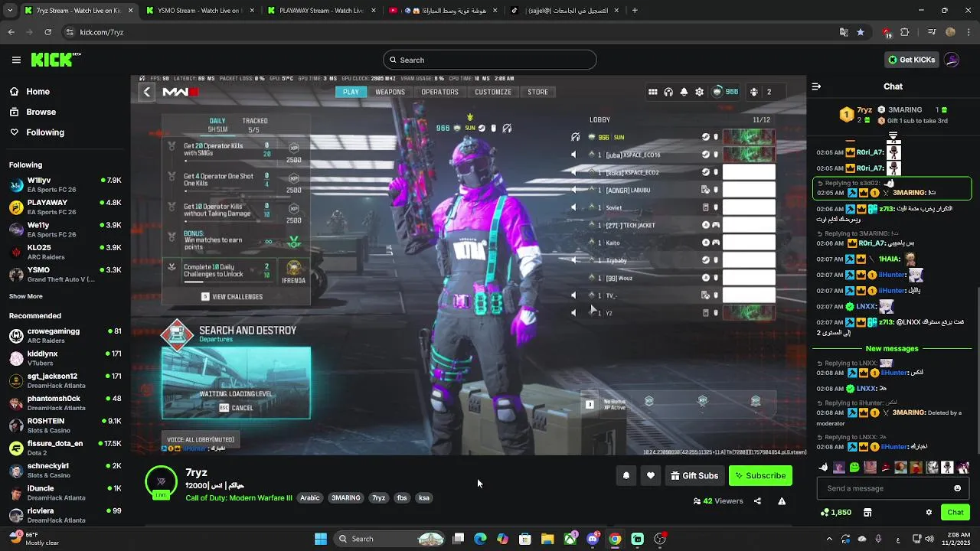
Task: Open Chrome from the taskbar
Action: [x=615, y=539]
